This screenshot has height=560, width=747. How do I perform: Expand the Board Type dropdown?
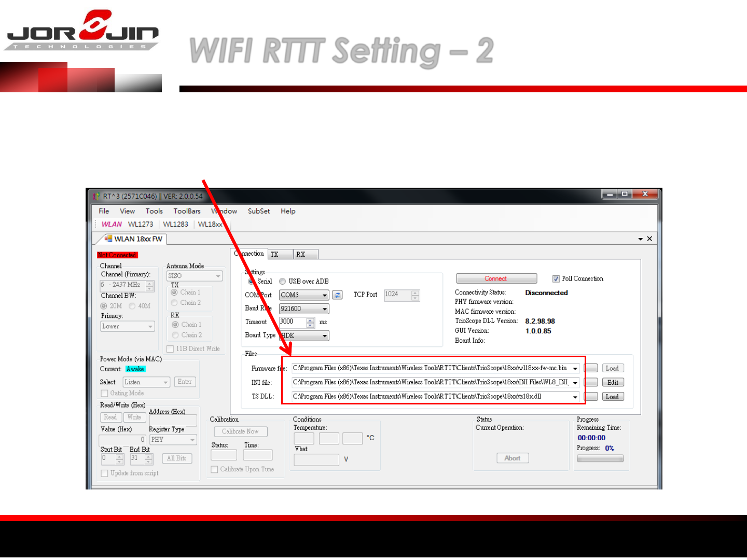click(x=325, y=335)
